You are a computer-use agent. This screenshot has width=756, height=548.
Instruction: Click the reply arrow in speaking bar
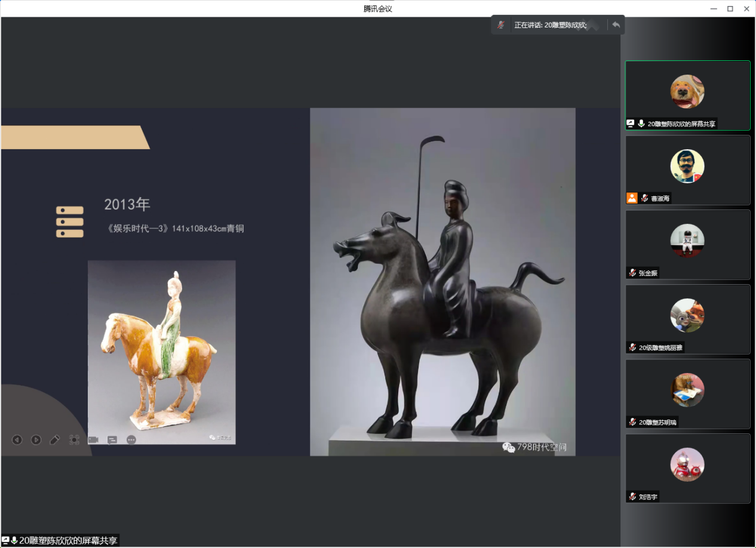(616, 25)
